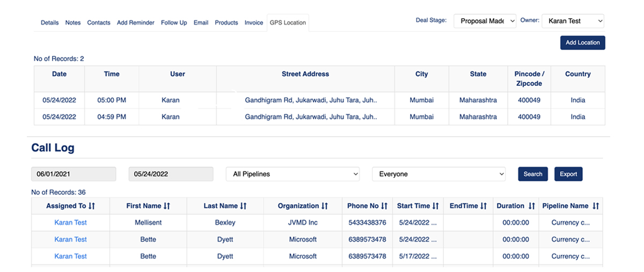This screenshot has width=644, height=272.
Task: Sort by Assigned To column icon
Action: (92, 206)
